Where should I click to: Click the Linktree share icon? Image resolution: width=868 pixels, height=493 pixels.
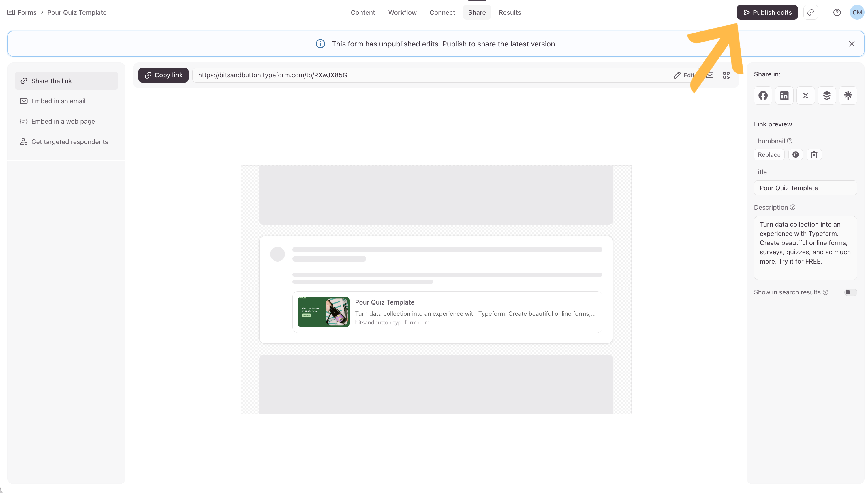[x=848, y=96]
